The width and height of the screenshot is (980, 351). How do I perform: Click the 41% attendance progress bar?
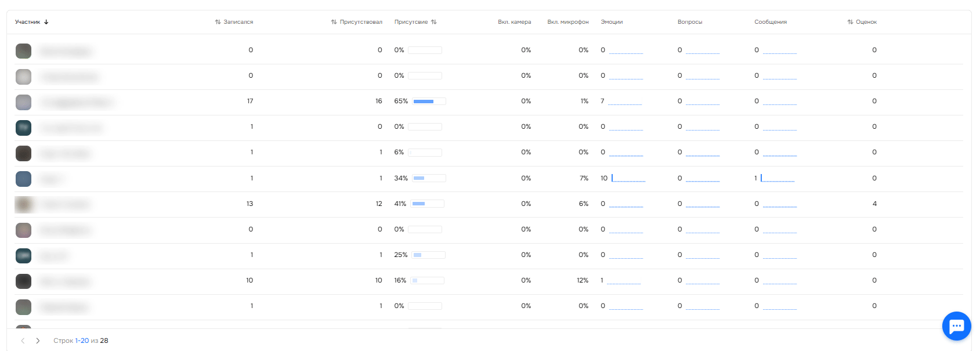tap(427, 204)
